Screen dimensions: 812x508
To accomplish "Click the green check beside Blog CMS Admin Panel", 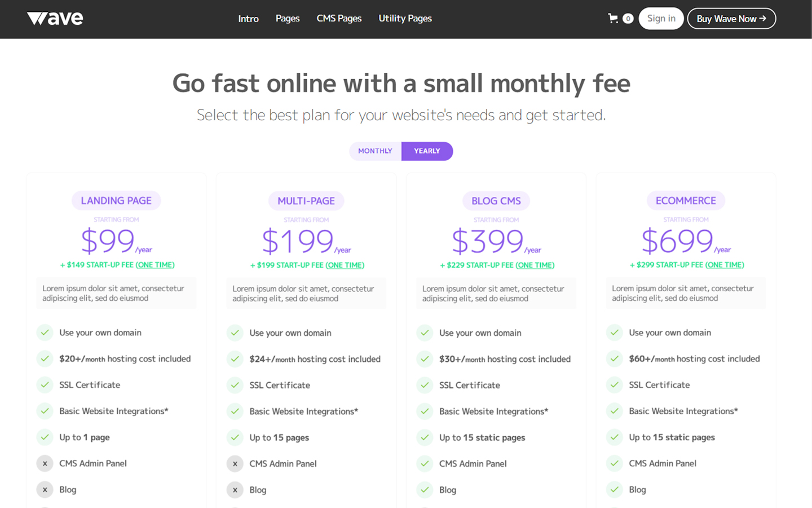I will point(424,463).
